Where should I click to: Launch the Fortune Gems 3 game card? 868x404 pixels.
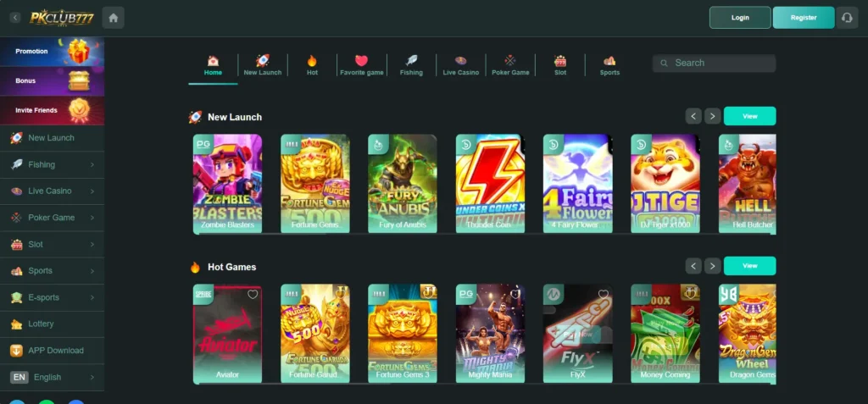(x=403, y=334)
